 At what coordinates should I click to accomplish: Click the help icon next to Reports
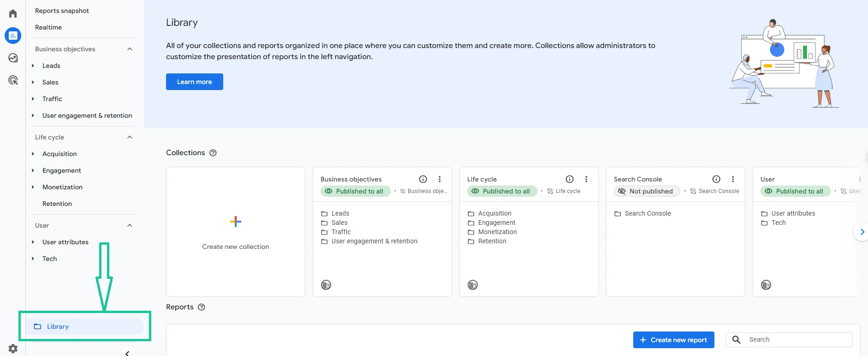pos(202,307)
